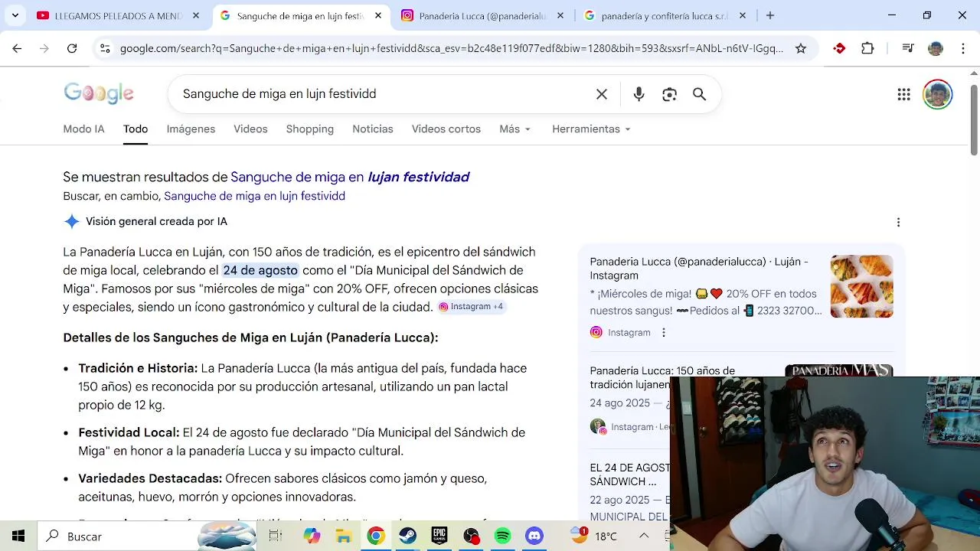Select the Shopping results tab

(310, 129)
